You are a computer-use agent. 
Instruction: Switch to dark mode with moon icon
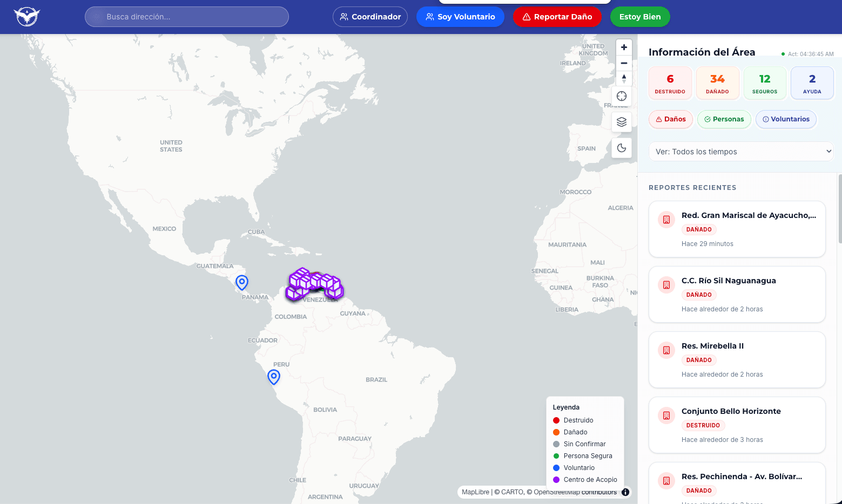pyautogui.click(x=622, y=148)
